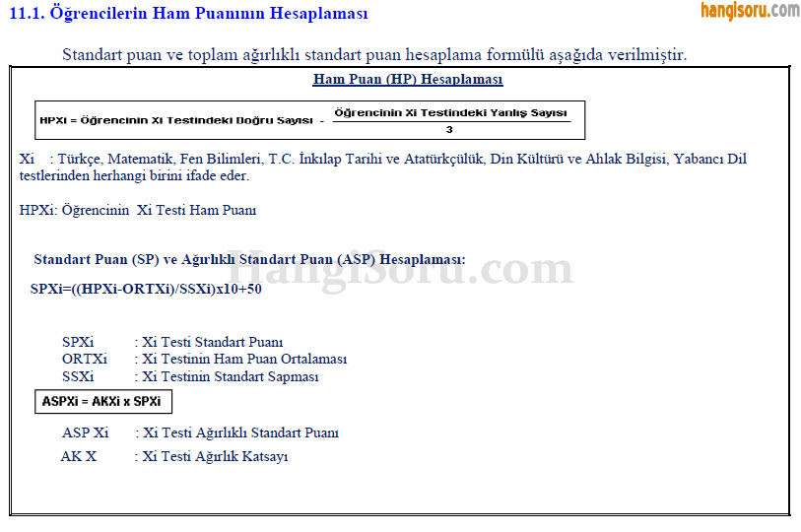Click the label 'ASP Xi'
Viewport: 801px width, 532px height.
(86, 432)
